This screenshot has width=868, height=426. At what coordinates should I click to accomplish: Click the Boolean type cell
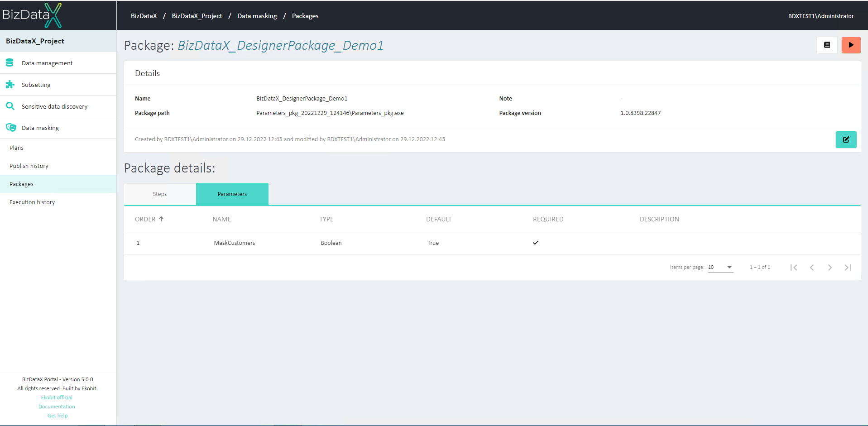pyautogui.click(x=331, y=243)
